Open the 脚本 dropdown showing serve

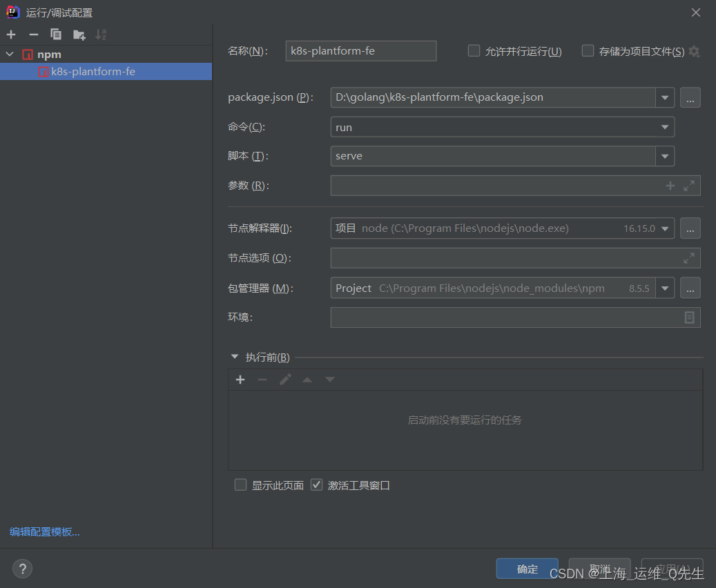(x=664, y=156)
